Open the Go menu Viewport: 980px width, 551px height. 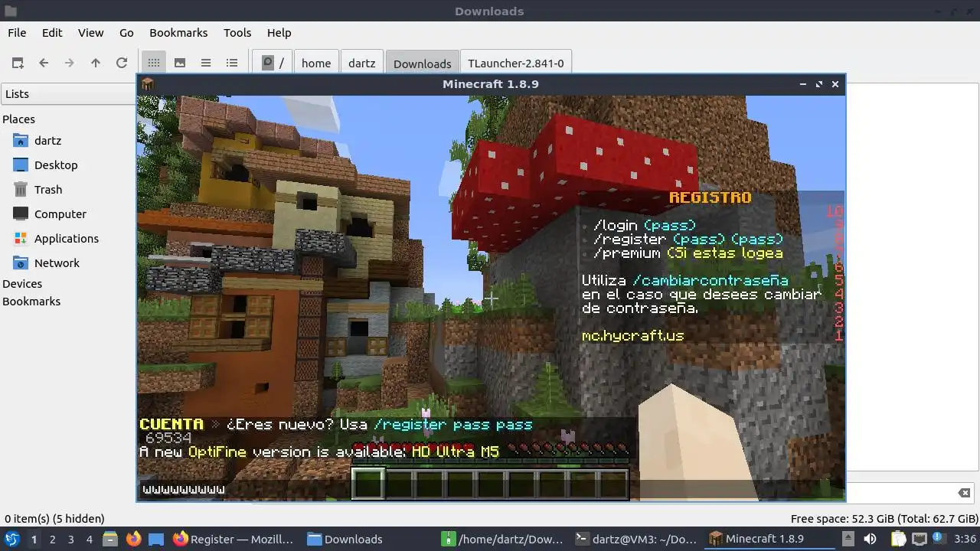click(126, 33)
